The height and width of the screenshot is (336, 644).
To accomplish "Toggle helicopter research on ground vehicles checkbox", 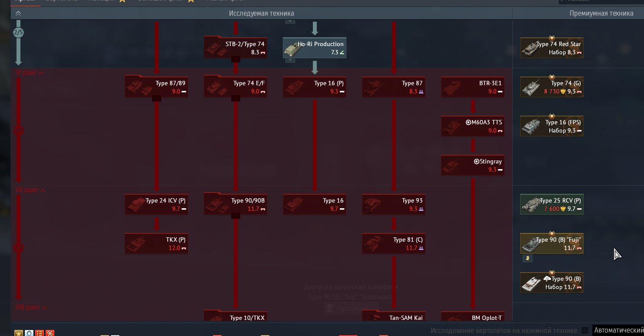I will [x=585, y=330].
